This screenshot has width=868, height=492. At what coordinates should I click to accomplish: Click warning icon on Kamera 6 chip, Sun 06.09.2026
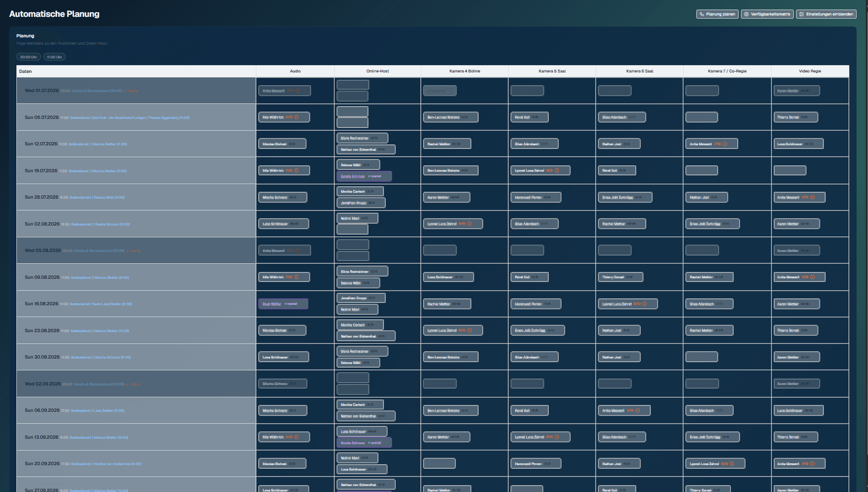point(638,410)
